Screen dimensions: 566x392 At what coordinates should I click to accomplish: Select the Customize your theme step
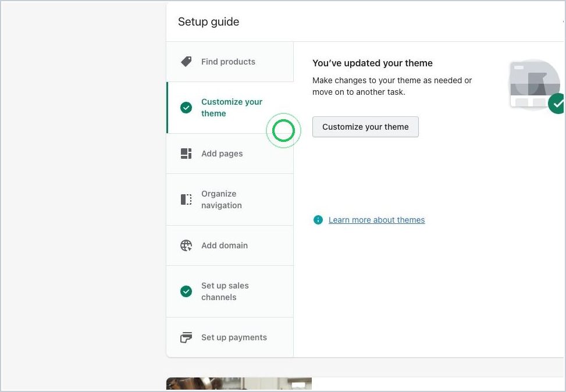click(230, 108)
